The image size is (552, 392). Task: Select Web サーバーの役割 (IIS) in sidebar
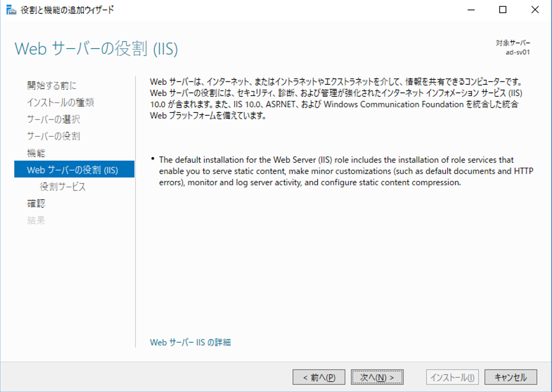click(74, 169)
